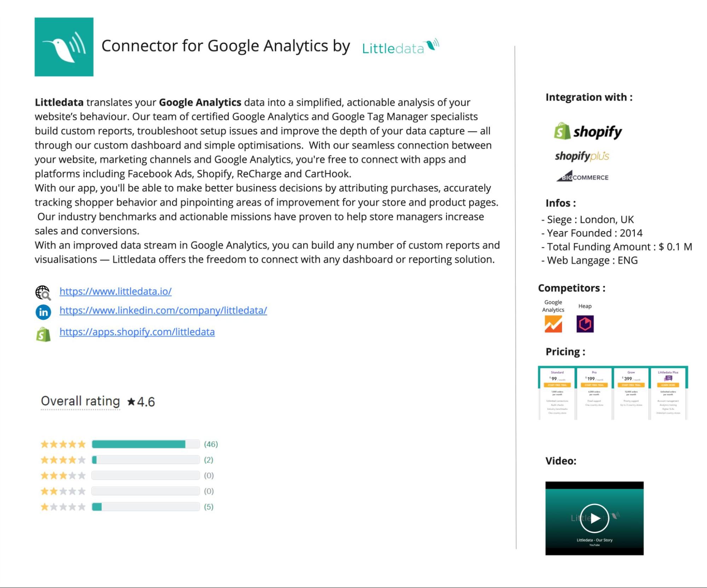Play the Littledata Our Story video
The image size is (707, 588).
[x=594, y=518]
